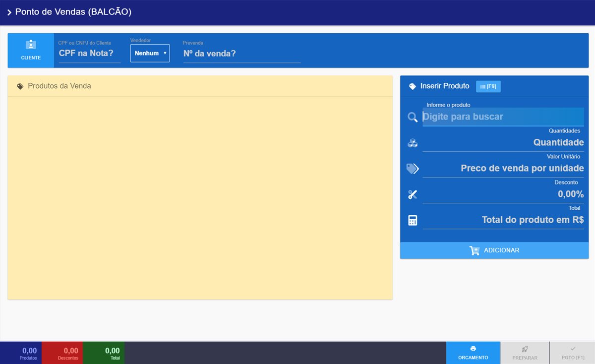This screenshot has height=364, width=595.
Task: Activate the barcode F9 button
Action: point(488,86)
